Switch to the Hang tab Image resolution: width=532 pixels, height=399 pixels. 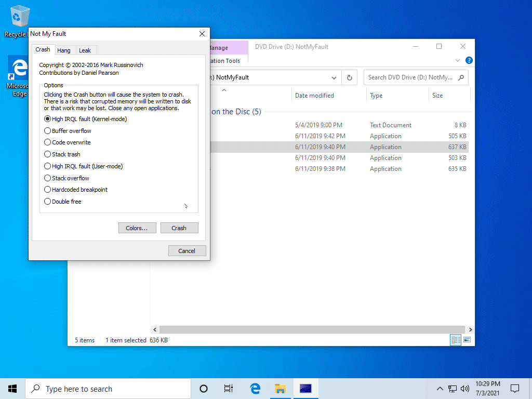64,50
